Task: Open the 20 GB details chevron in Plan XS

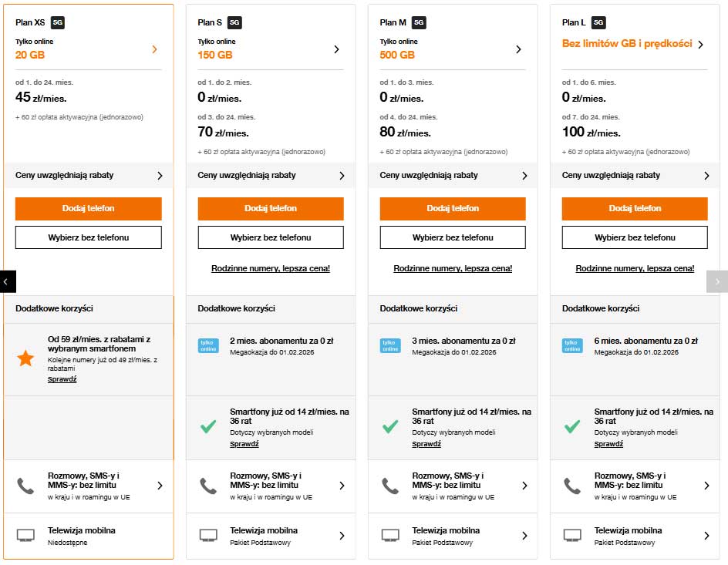Action: point(153,49)
